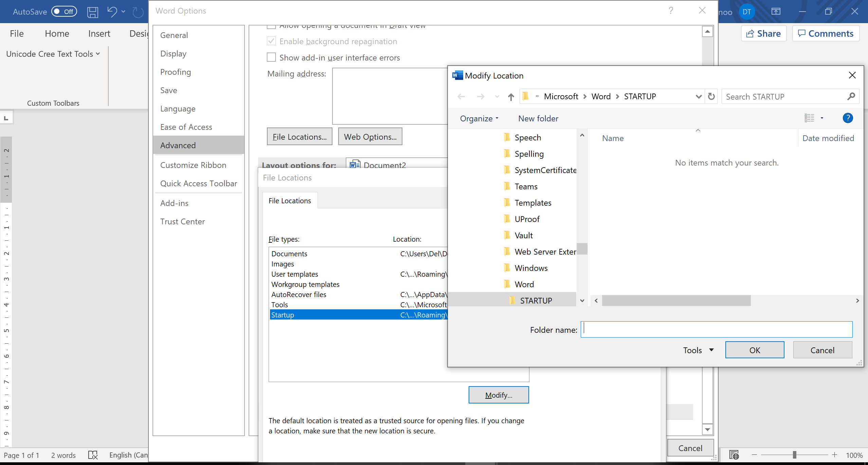Click the ribbon display options icon

coord(776,12)
